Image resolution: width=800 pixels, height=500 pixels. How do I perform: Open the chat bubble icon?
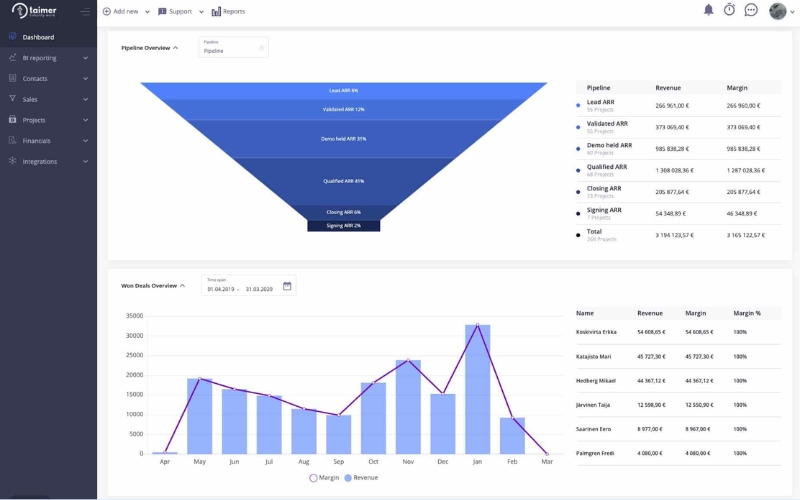(x=751, y=10)
